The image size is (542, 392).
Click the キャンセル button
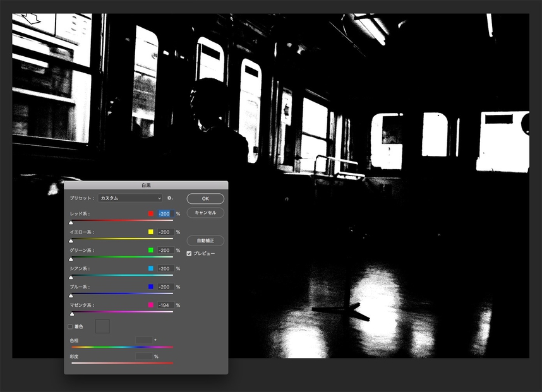pos(205,213)
